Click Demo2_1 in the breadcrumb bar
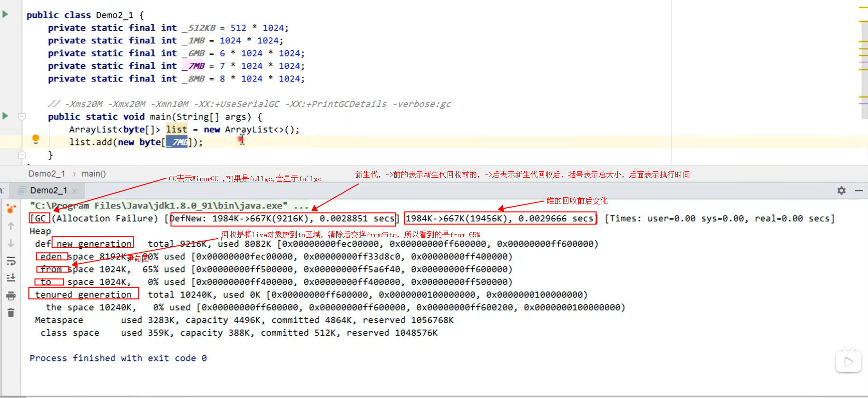868x398 pixels. (x=47, y=174)
